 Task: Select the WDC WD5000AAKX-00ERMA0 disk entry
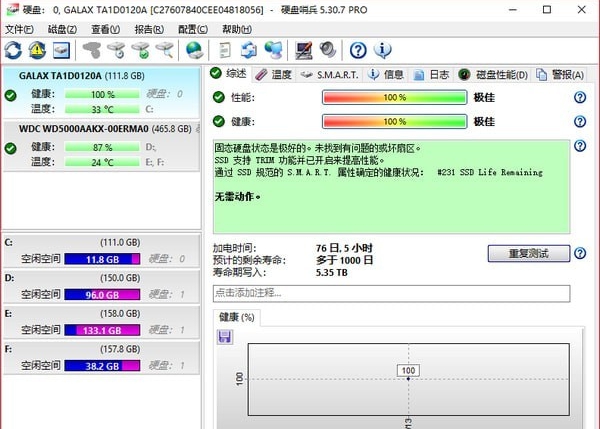(101, 146)
